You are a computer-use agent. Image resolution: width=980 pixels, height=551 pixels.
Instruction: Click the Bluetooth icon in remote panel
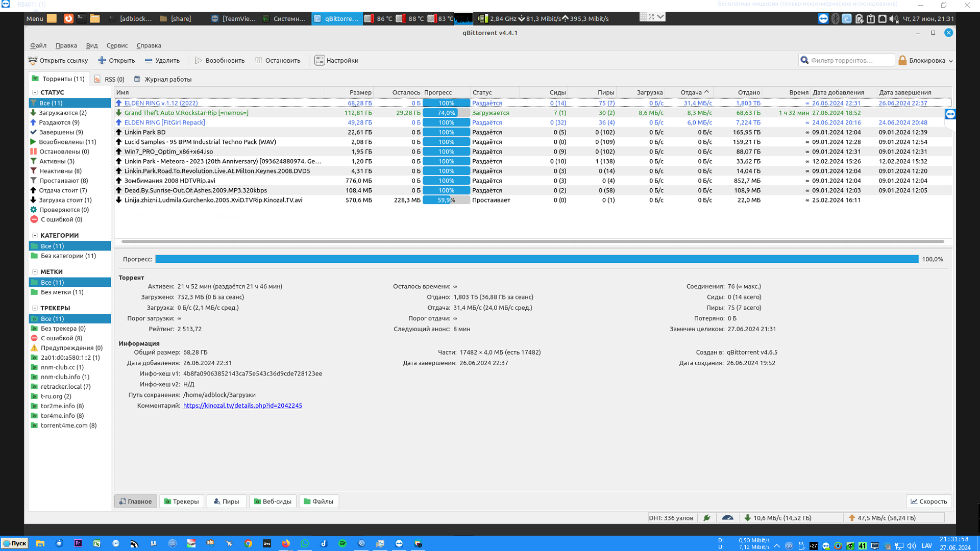835,18
